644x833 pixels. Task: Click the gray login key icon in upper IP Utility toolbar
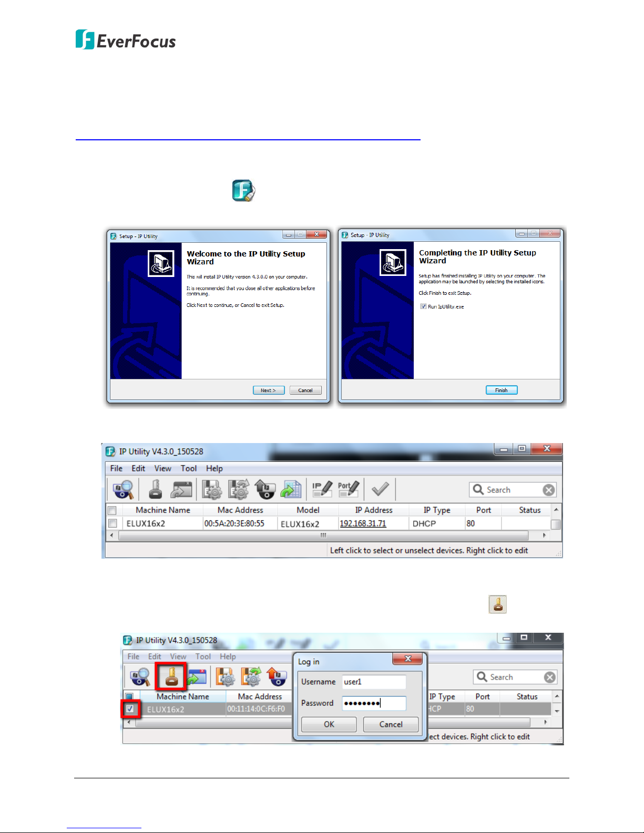click(155, 489)
